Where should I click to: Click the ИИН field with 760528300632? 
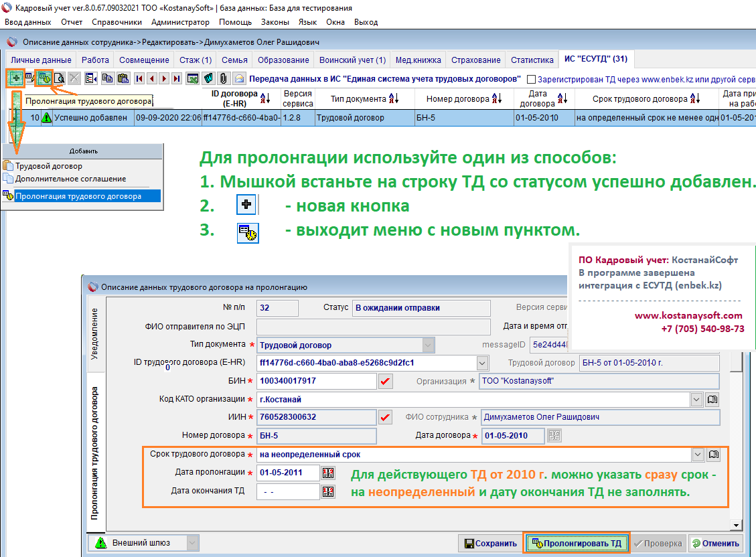tap(316, 417)
